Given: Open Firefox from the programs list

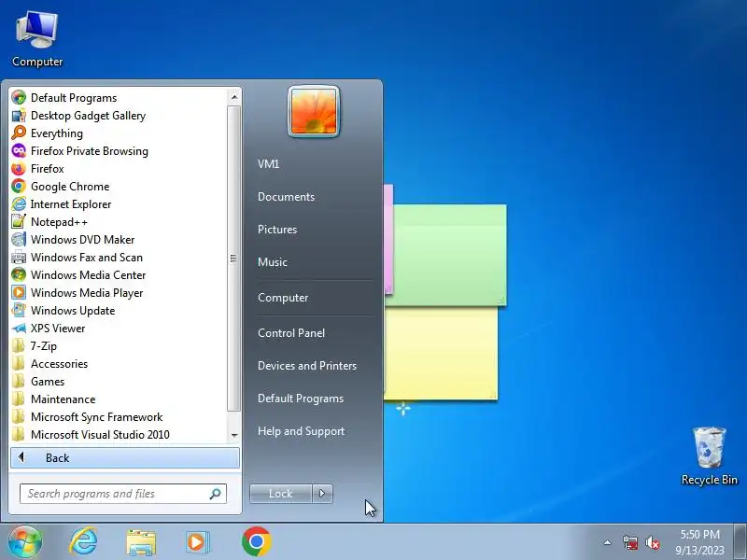Looking at the screenshot, I should [x=119, y=169].
